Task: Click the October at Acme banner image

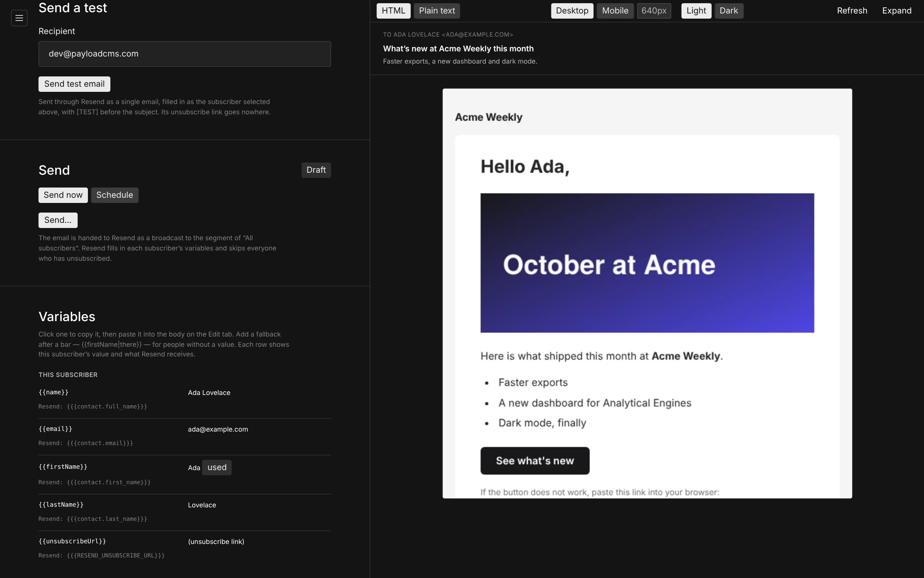Action: 647,263
